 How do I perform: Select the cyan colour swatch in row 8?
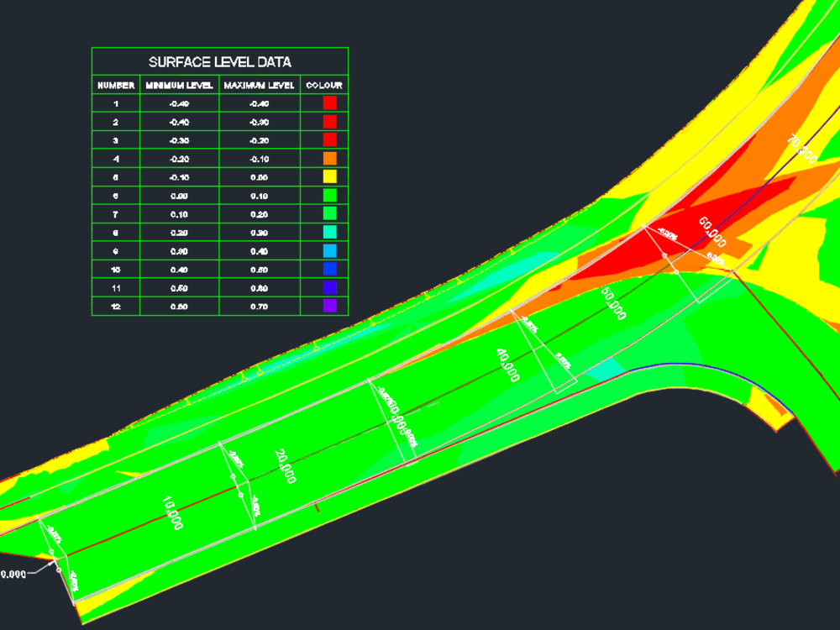tap(331, 230)
